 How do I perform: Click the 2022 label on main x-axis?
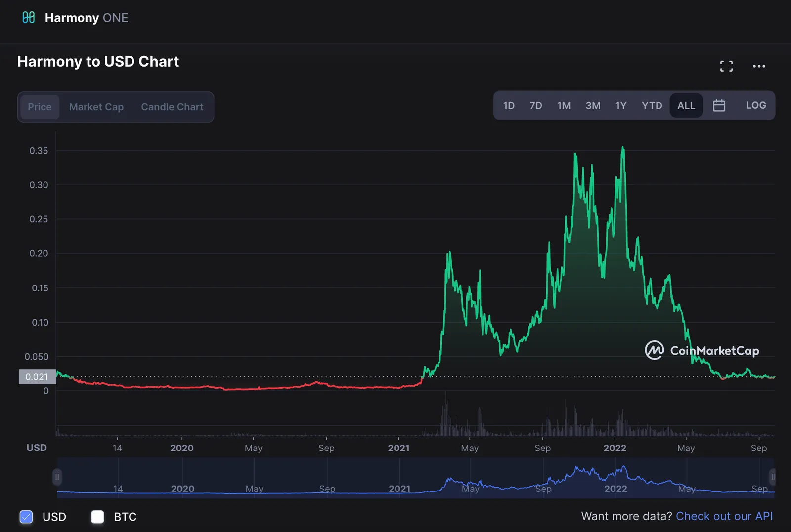615,448
